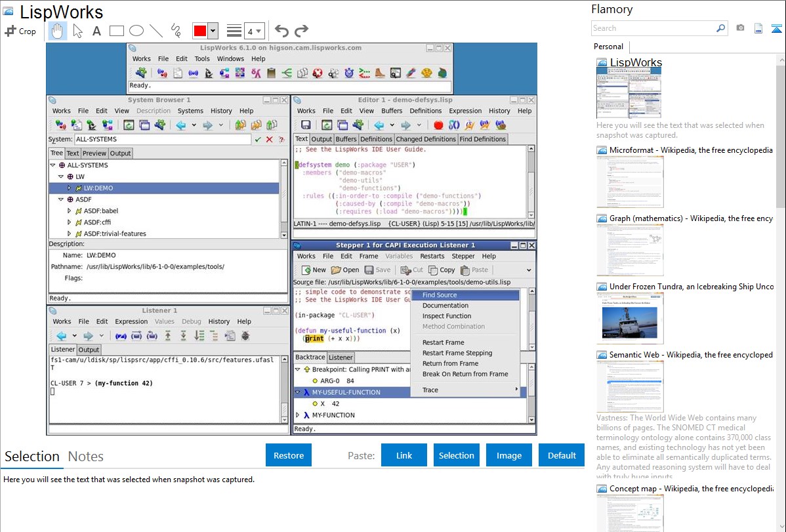Image resolution: width=786 pixels, height=532 pixels.
Task: Expand the MY-FUNCTION backtrace frame
Action: coord(298,415)
